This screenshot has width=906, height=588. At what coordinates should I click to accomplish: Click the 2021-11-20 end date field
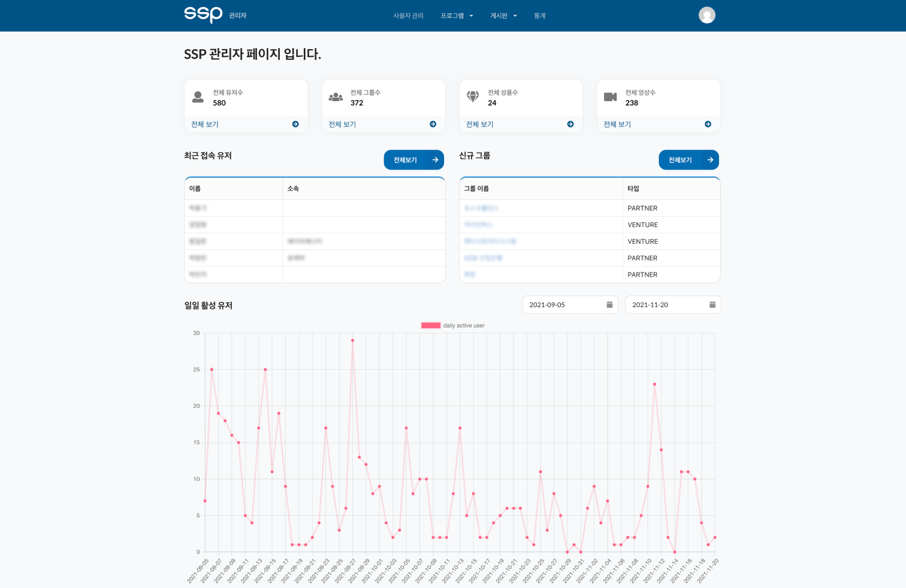pyautogui.click(x=665, y=305)
